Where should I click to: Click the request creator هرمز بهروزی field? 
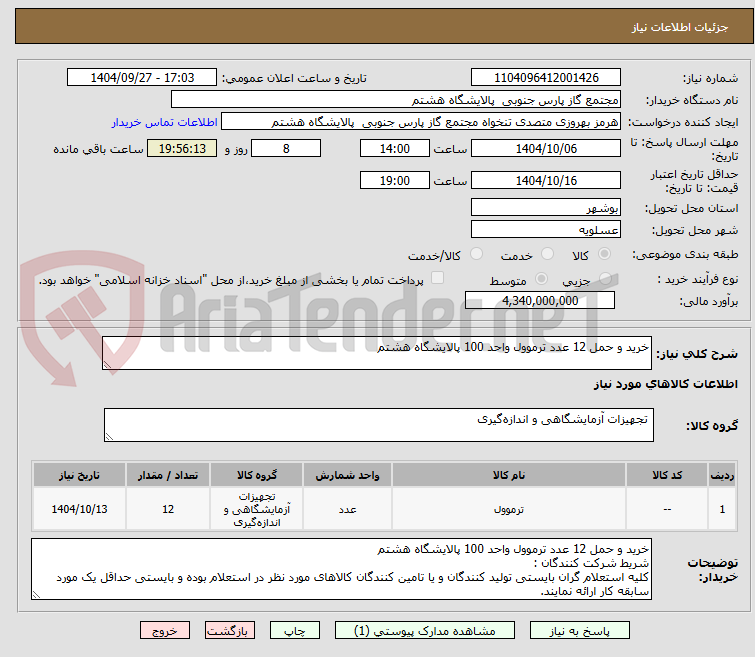[x=421, y=122]
